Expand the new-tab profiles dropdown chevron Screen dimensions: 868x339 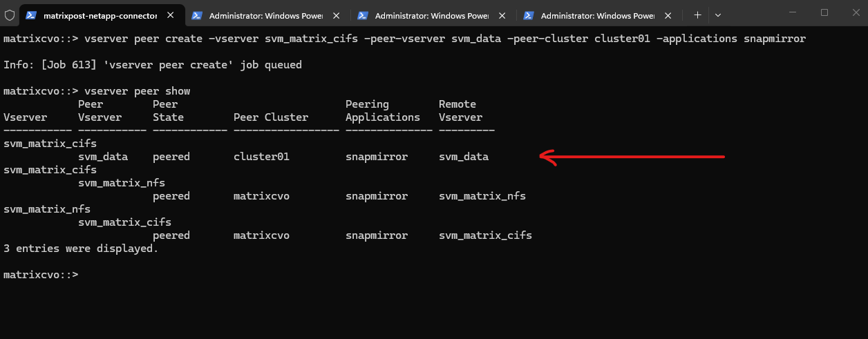[x=718, y=14]
